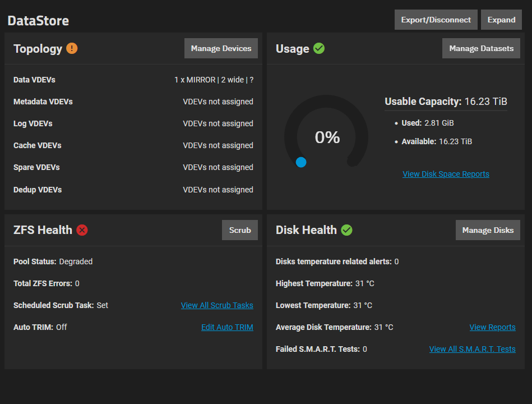Open Manage Devices for Topology
This screenshot has height=404, width=532.
click(x=221, y=48)
